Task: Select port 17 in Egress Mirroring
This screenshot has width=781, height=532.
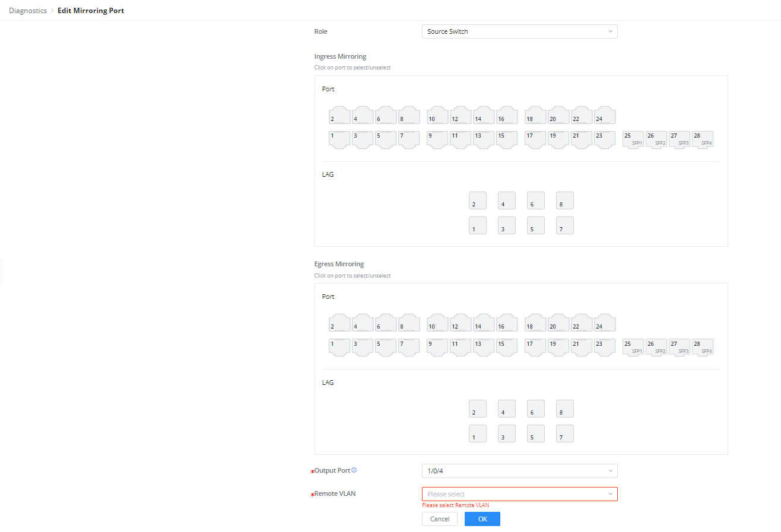Action: (536, 347)
